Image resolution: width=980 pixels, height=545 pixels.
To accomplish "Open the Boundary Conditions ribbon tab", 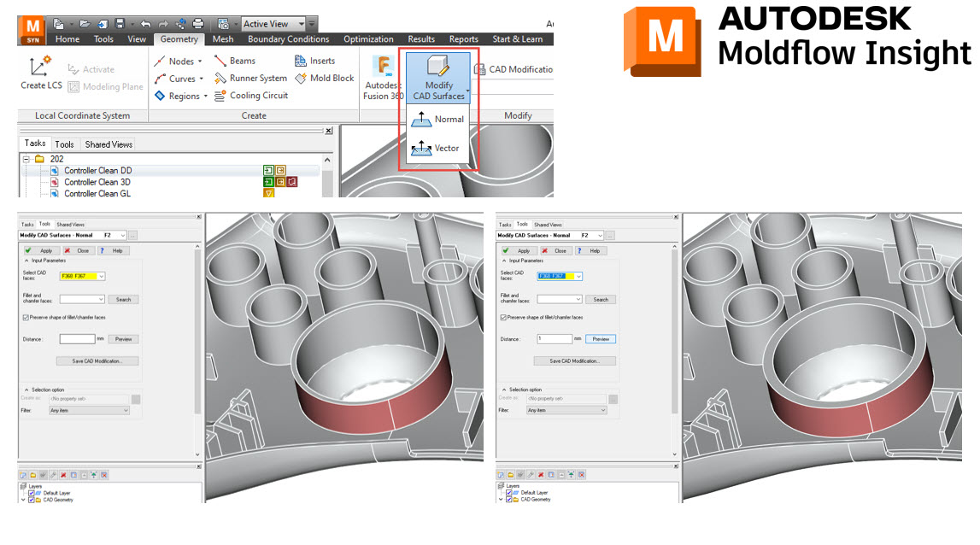I will coord(288,38).
